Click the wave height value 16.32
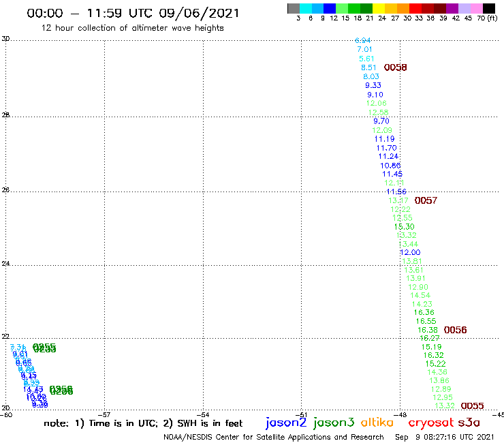504x443 pixels. 433,356
